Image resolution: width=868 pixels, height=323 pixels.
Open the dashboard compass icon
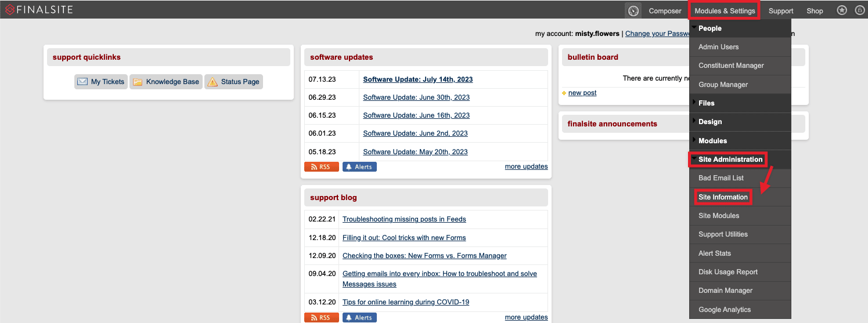pos(633,10)
